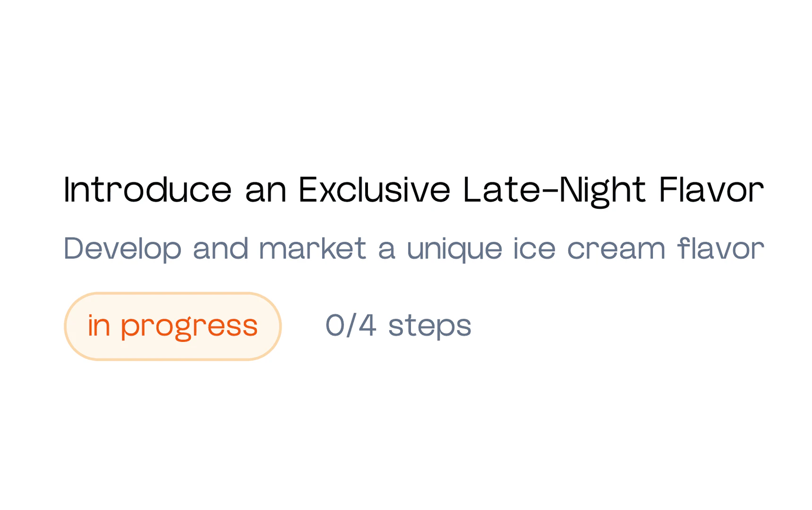The width and height of the screenshot is (812, 510).
Task: Click the word 'Flavor' ending the title
Action: [711, 190]
